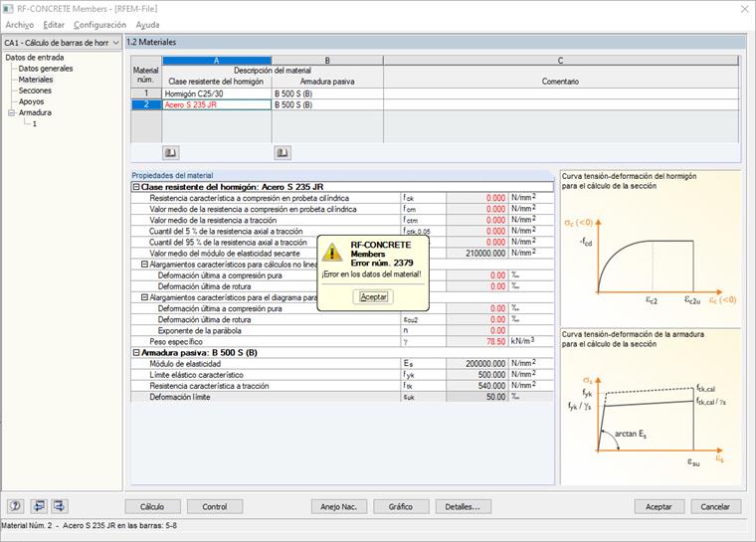This screenshot has height=542, width=756.
Task: Edit the red Acero S 235 JR cell
Action: click(217, 104)
